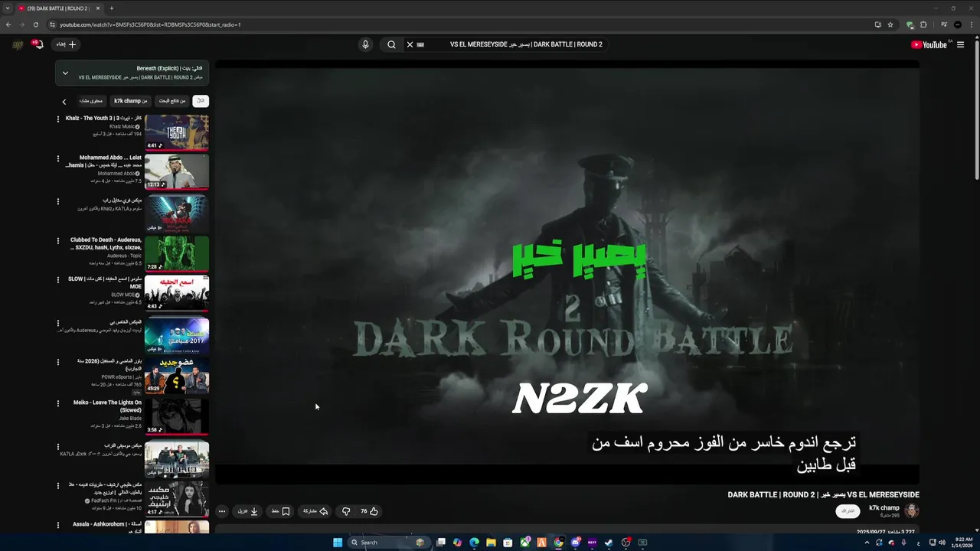Clear the search text with X

tap(410, 44)
